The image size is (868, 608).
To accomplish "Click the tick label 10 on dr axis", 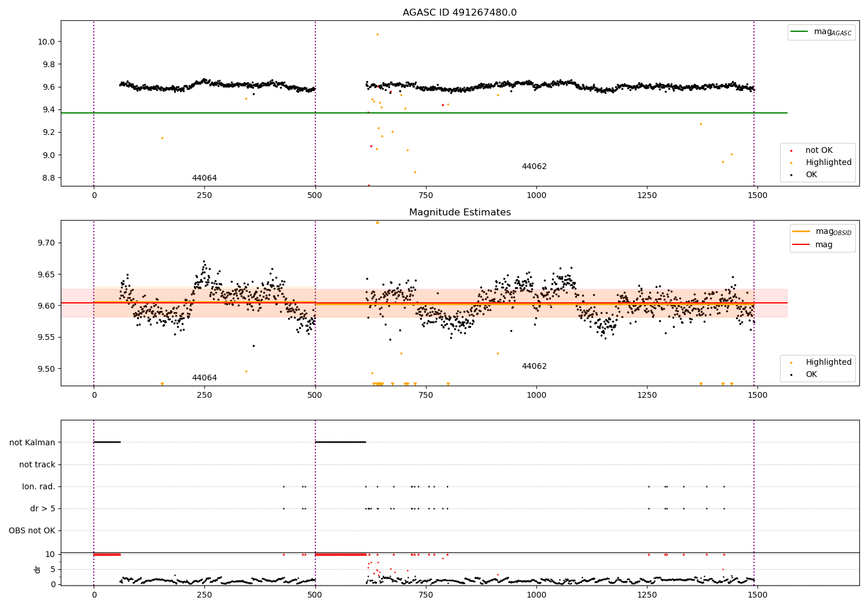I will coord(50,554).
